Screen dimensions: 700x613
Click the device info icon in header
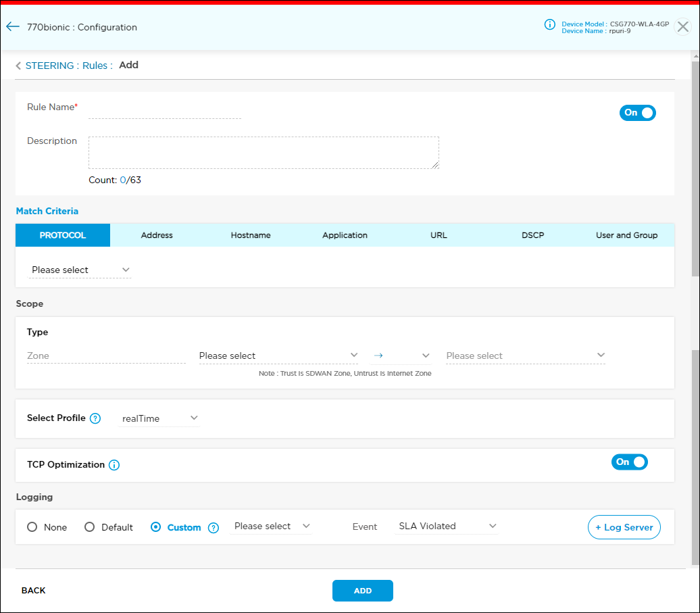pyautogui.click(x=550, y=25)
